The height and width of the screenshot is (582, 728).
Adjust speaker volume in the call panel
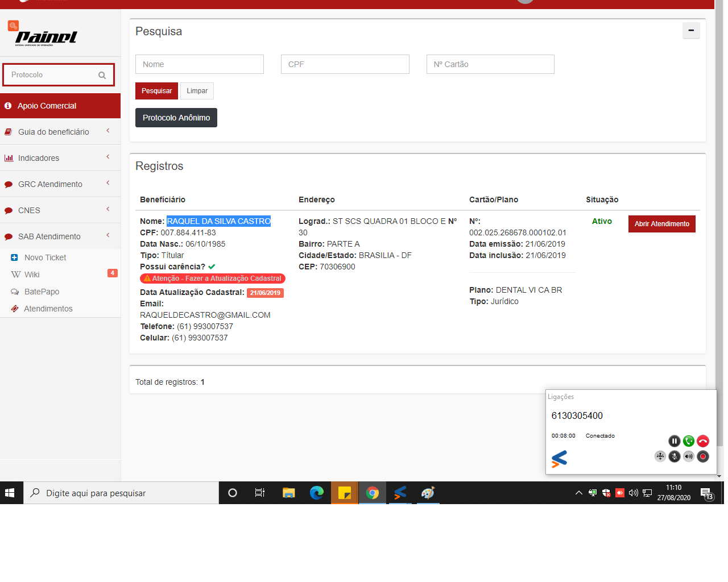coord(689,456)
